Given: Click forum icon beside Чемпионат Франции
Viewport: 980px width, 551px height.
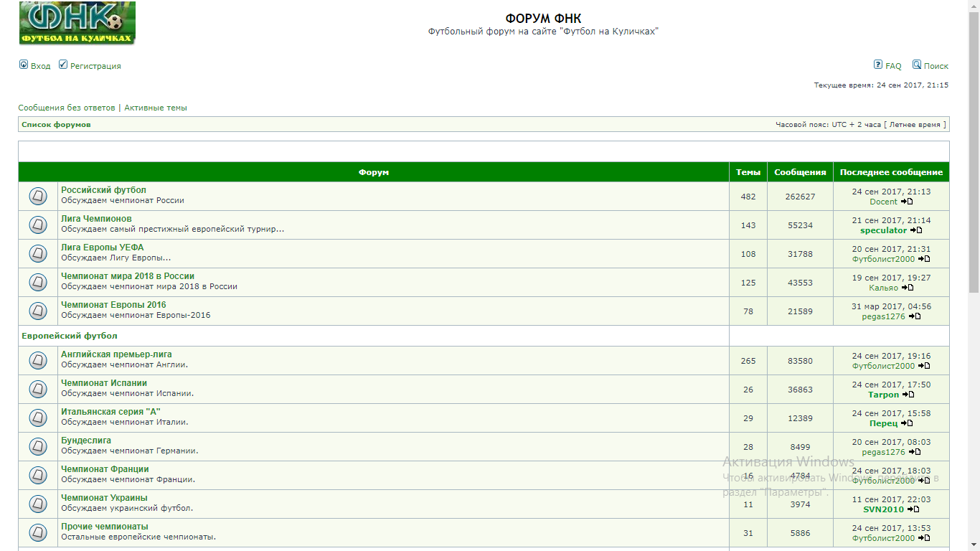Looking at the screenshot, I should 38,475.
